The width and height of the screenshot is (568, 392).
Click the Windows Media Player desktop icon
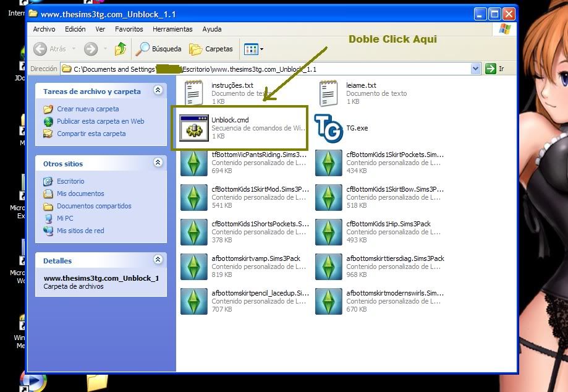33,383
